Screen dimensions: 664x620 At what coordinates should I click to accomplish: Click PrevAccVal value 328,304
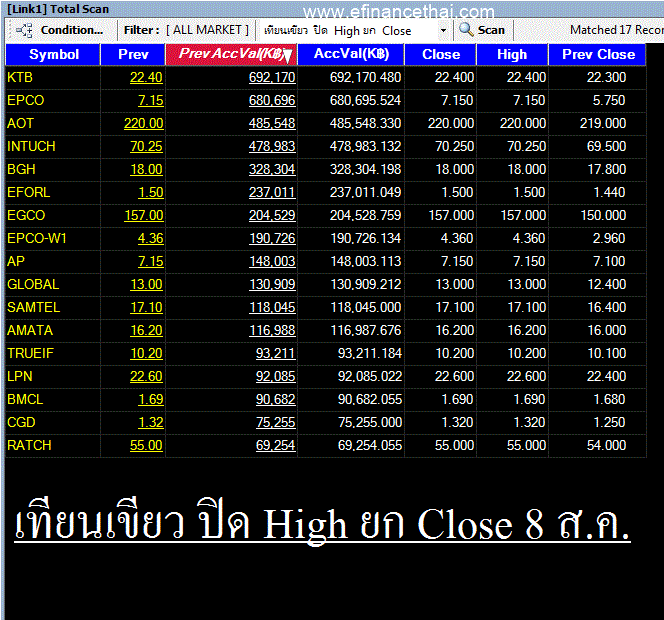coord(272,169)
